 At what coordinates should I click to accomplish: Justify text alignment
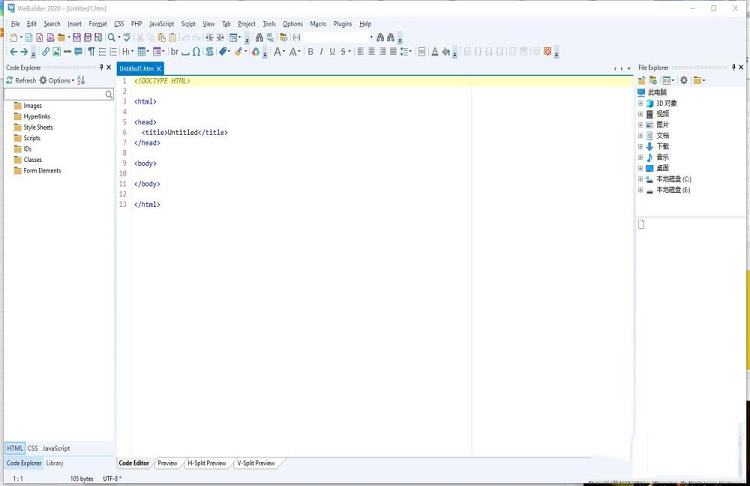point(393,52)
